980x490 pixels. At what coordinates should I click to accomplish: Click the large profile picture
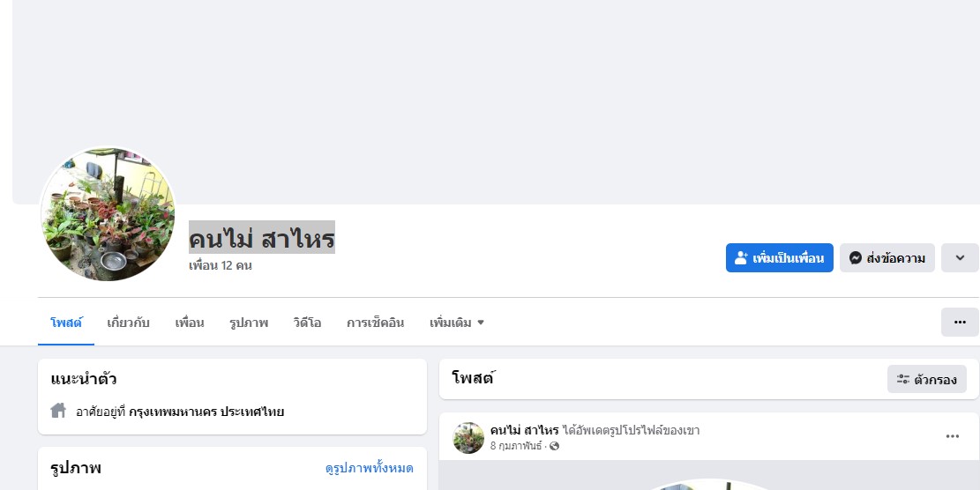click(x=108, y=214)
